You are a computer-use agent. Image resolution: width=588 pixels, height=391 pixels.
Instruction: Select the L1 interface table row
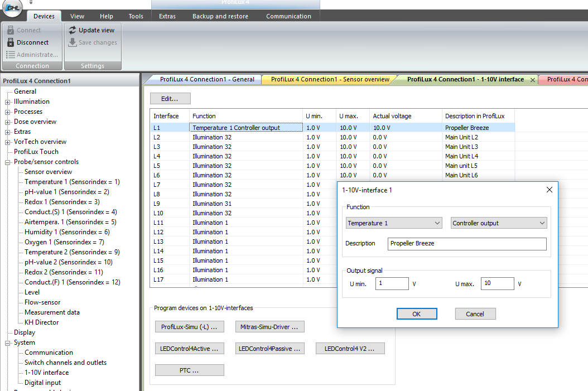click(332, 128)
